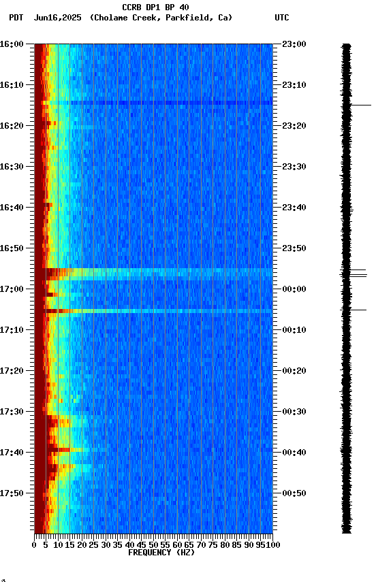
Task: Click the 00:10 UTC time label
Action: 294,330
